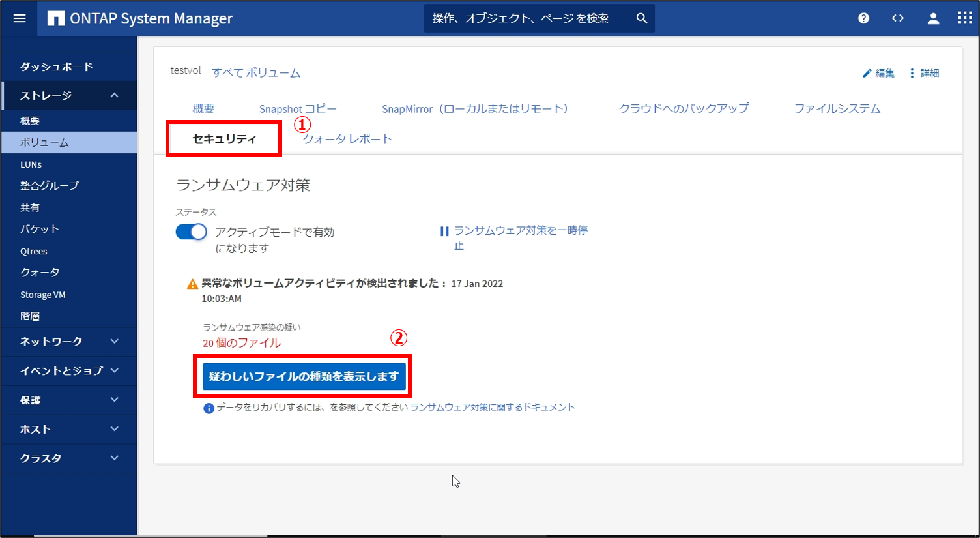980x538 pixels.
Task: Open the クォータ レポート tab
Action: (347, 139)
